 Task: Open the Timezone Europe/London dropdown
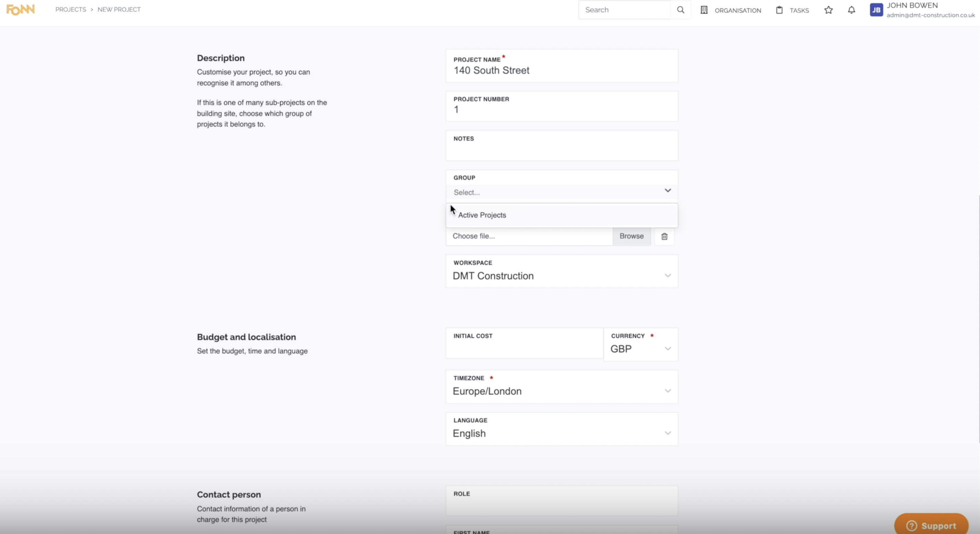point(562,386)
